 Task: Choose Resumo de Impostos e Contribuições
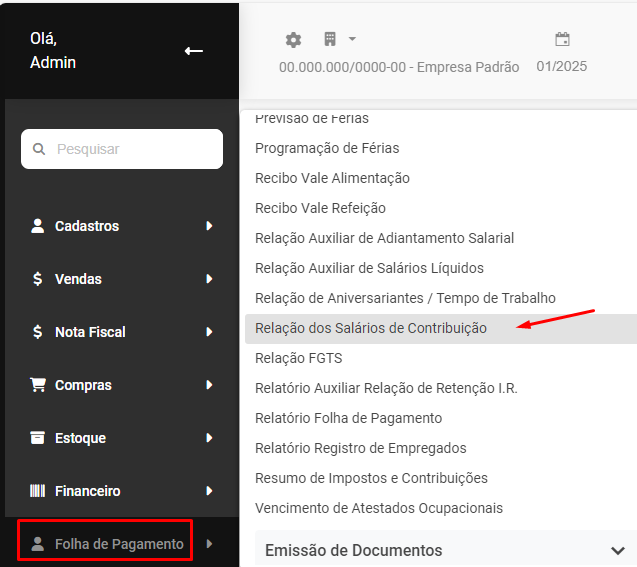click(x=371, y=478)
